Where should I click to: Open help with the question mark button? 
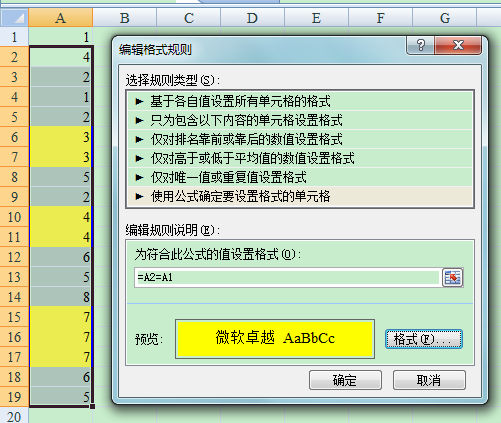pos(420,45)
